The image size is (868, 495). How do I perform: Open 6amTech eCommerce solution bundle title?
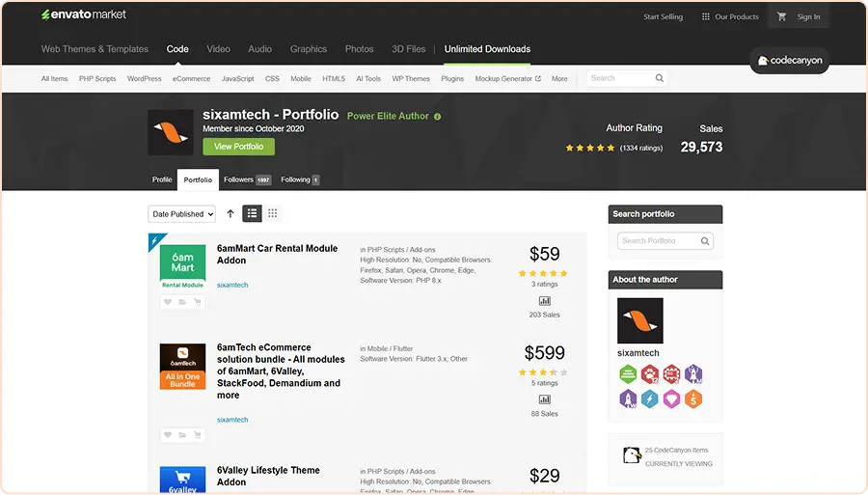tap(281, 371)
